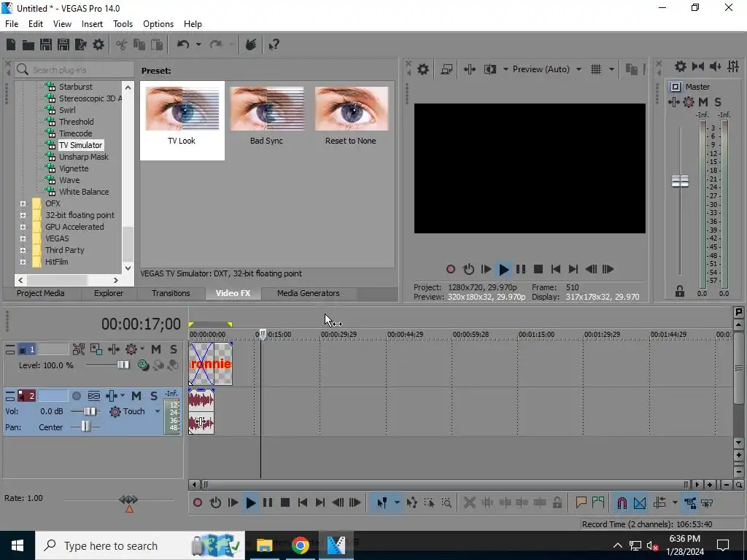Click the ronnie video clip on timeline
The image size is (747, 560).
click(x=211, y=365)
